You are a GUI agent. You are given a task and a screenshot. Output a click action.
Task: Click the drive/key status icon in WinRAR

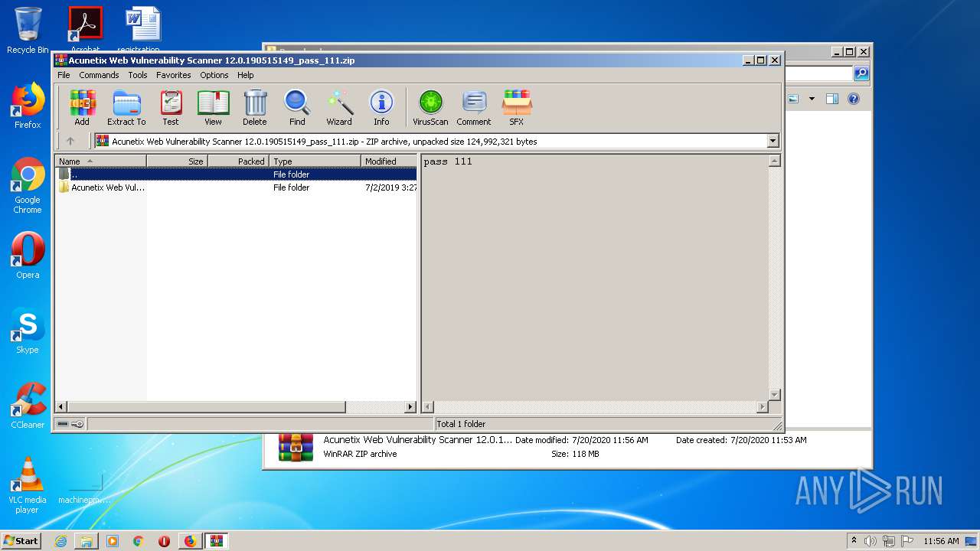pyautogui.click(x=70, y=424)
